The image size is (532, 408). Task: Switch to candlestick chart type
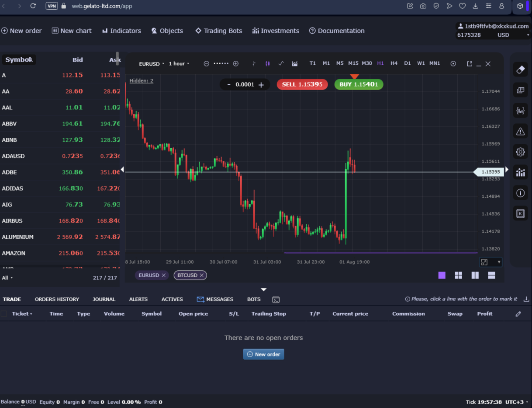267,64
